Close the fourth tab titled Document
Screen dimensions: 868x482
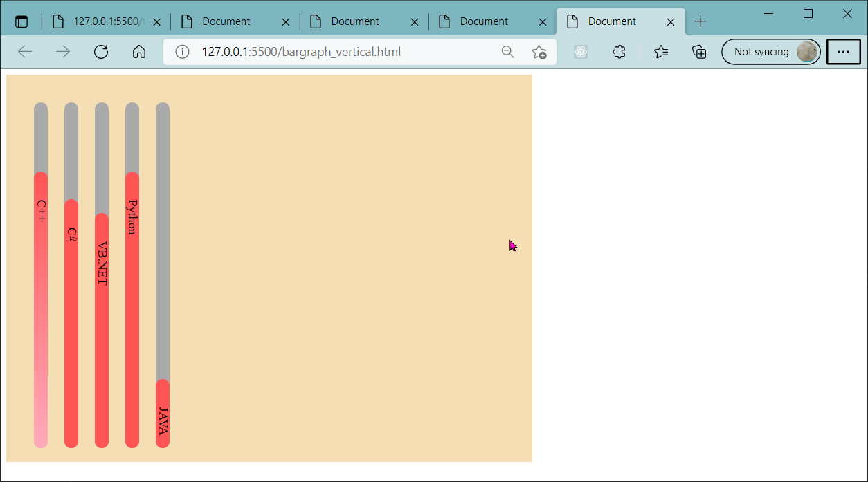click(x=543, y=22)
